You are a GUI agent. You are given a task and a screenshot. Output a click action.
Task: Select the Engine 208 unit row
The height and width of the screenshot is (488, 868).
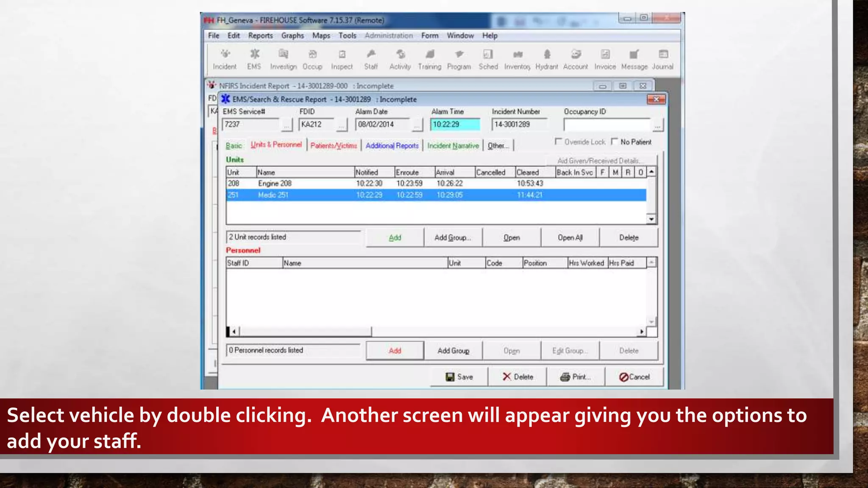pyautogui.click(x=436, y=183)
